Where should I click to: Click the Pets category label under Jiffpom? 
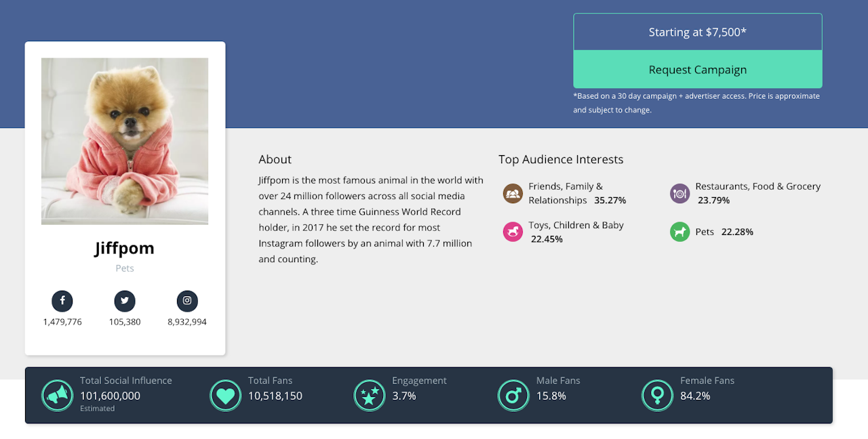pyautogui.click(x=125, y=268)
